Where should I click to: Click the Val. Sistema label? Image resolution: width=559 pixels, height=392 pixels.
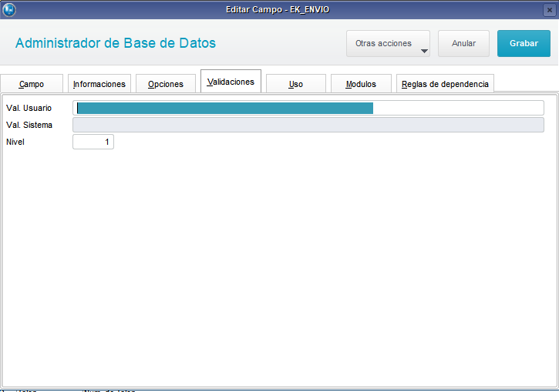coord(29,125)
